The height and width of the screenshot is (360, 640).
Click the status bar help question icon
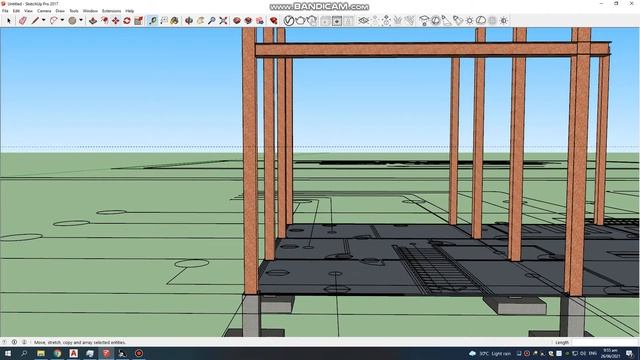coord(5,342)
